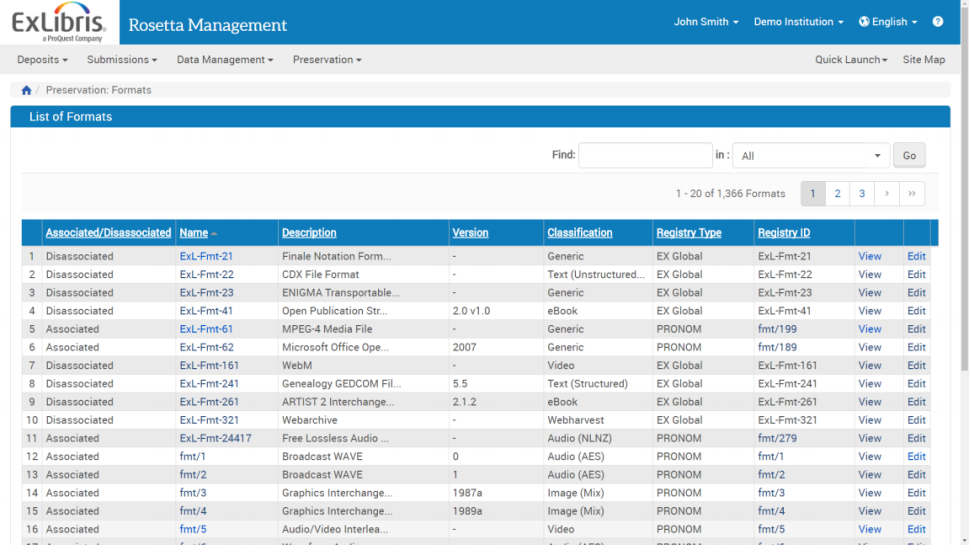Screen dimensions: 971x552
Task: Open the help question mark icon
Action: pyautogui.click(x=938, y=22)
